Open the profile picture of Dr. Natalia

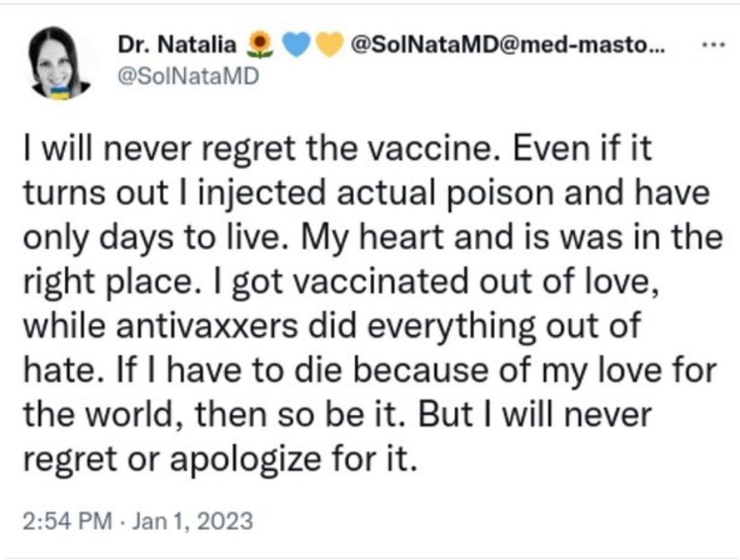tap(61, 63)
